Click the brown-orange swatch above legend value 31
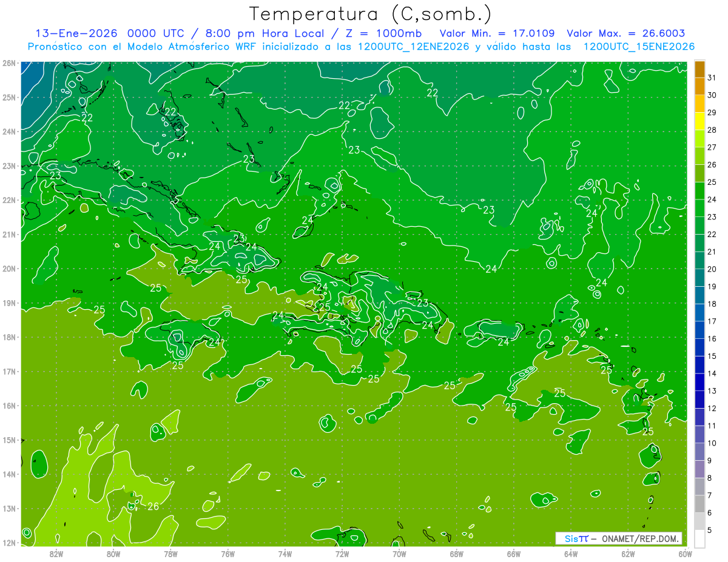 [x=699, y=69]
